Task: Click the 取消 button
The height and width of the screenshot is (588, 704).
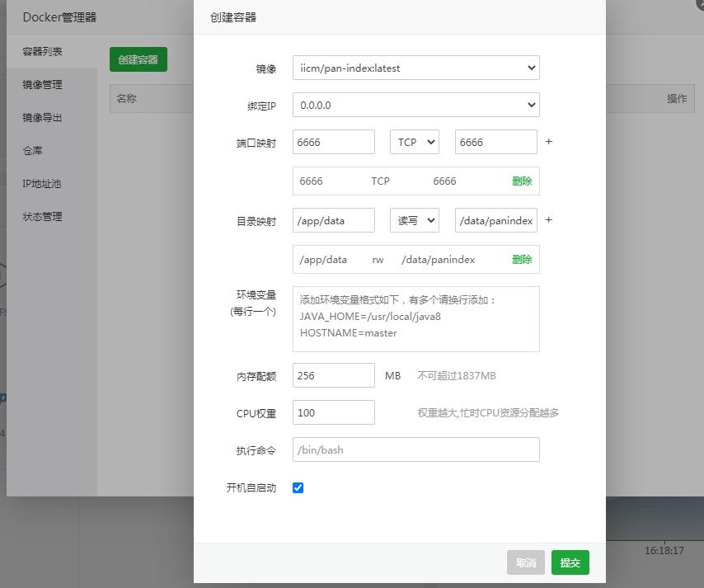Action: point(525,562)
